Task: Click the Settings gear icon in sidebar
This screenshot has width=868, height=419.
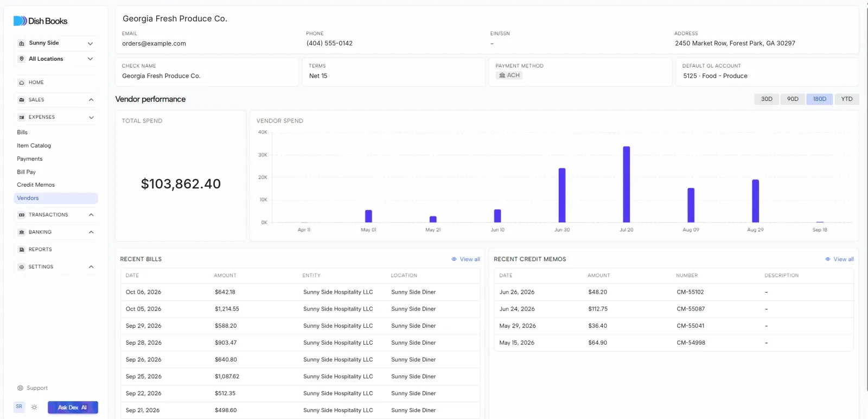Action: [22, 267]
